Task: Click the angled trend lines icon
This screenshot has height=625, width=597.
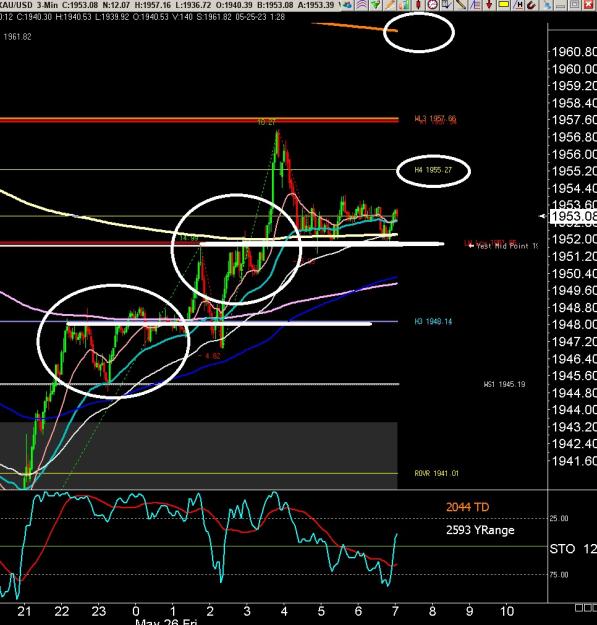Action: (x=475, y=5)
